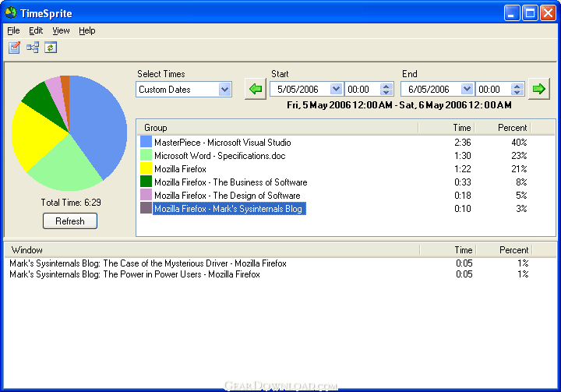Click the yellow Mozilla Firefox color swatch
This screenshot has width=561, height=392.
(146, 168)
